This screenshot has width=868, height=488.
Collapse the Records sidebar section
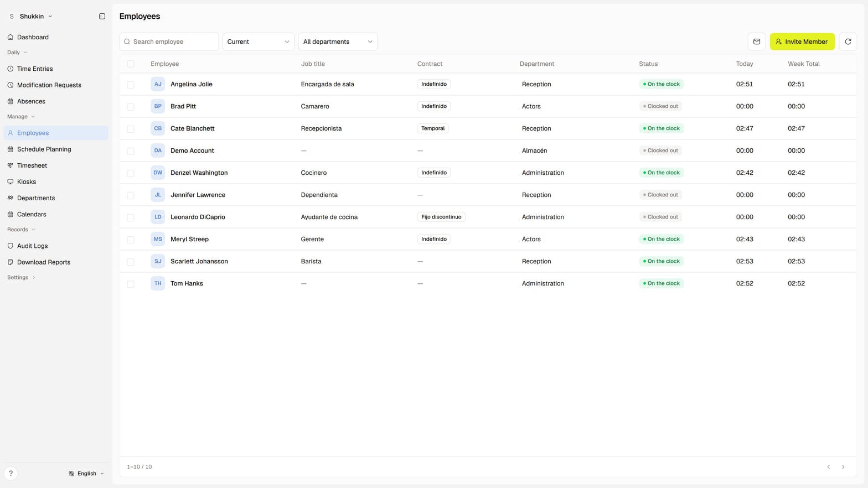(x=22, y=230)
